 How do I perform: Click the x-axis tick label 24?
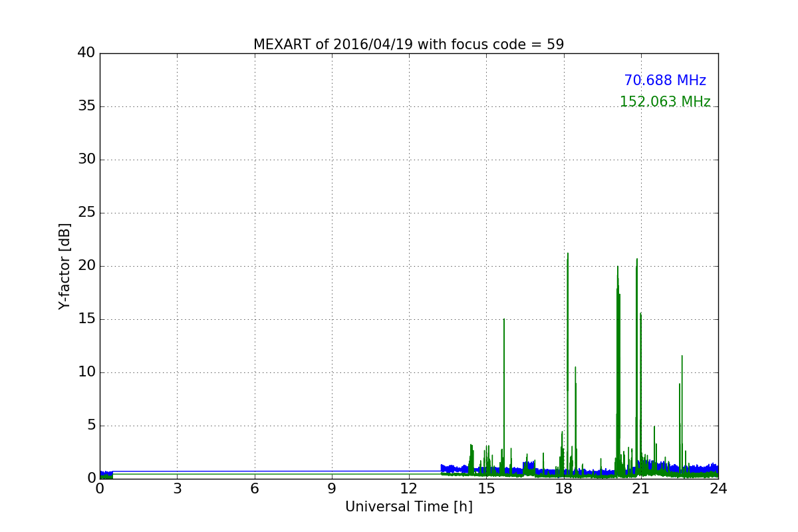point(718,489)
